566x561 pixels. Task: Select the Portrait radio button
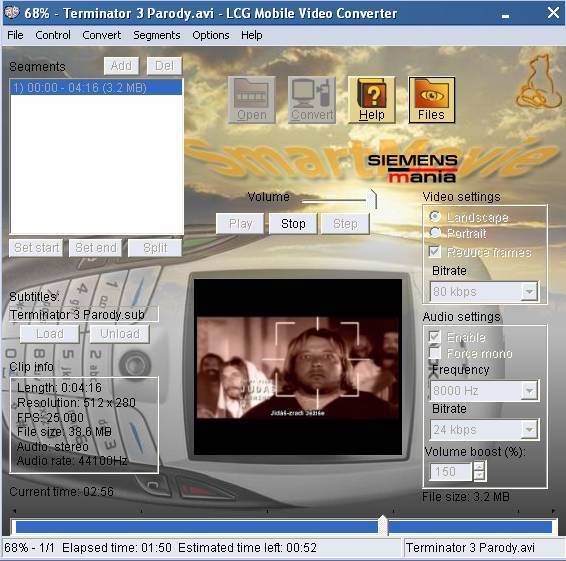tap(435, 233)
